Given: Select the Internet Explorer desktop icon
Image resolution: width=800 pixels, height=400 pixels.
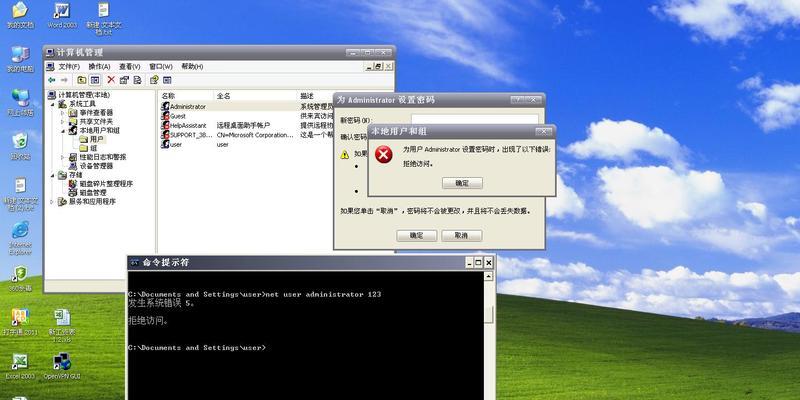Looking at the screenshot, I should pos(20,238).
